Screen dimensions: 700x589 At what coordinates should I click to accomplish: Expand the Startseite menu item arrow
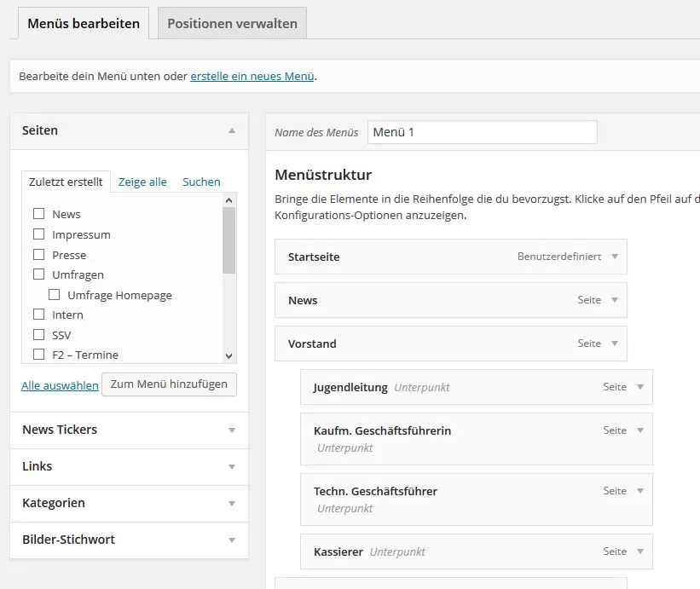(x=615, y=257)
